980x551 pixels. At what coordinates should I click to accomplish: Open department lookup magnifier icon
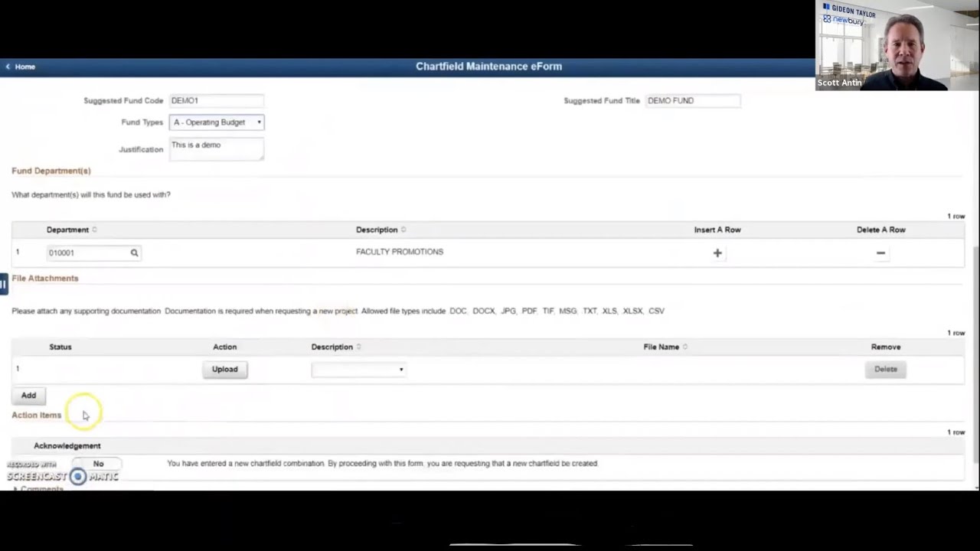pos(134,253)
